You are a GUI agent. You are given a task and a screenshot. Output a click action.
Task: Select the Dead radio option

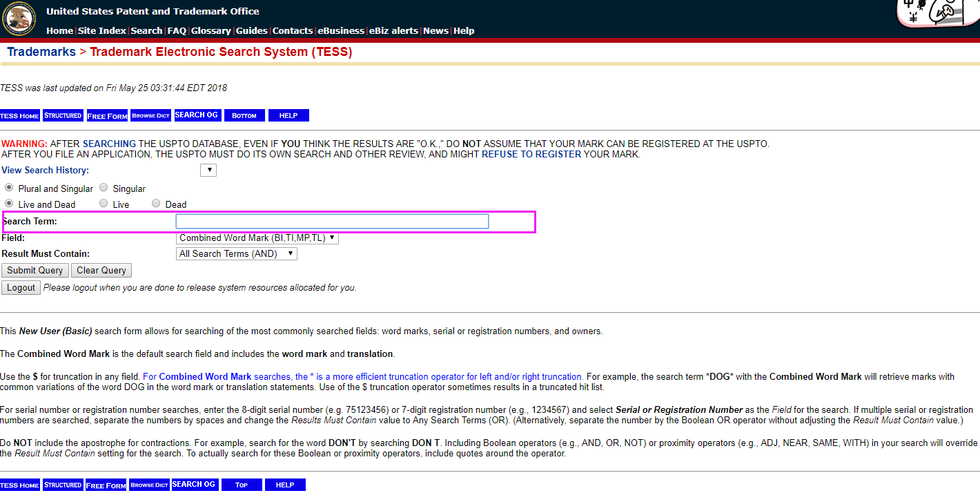(156, 204)
